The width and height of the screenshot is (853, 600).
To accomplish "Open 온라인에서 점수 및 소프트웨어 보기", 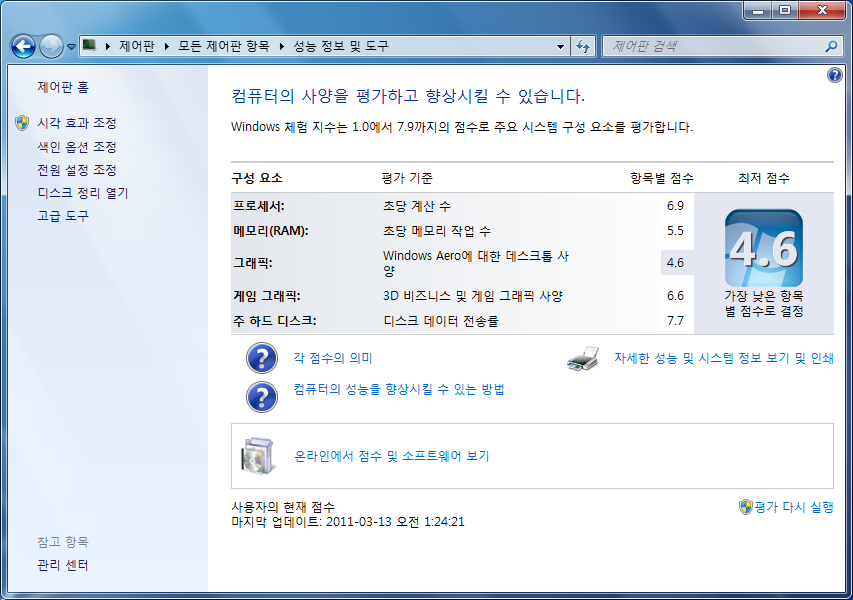I will coord(392,456).
